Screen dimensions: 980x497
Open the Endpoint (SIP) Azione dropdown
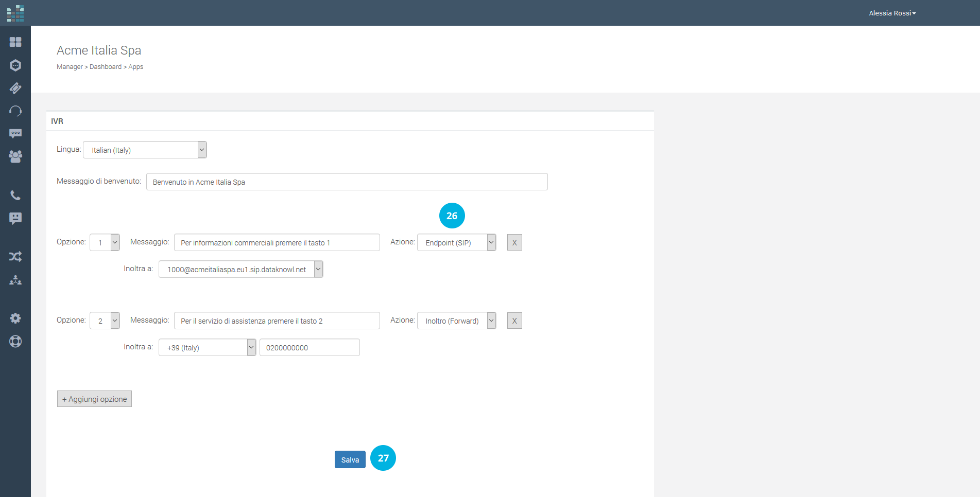pos(456,242)
